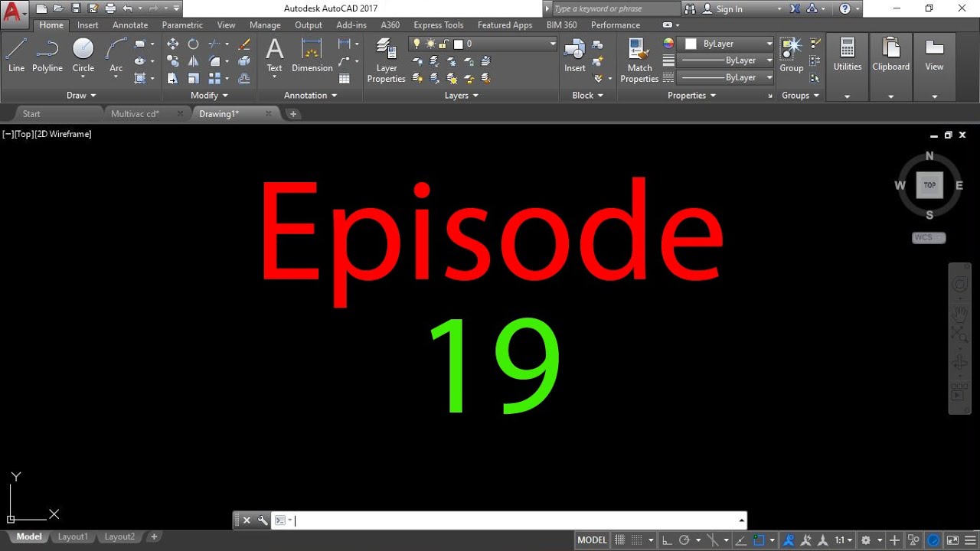Click the TOP face of ViewCube
The height and width of the screenshot is (551, 980).
(x=929, y=185)
